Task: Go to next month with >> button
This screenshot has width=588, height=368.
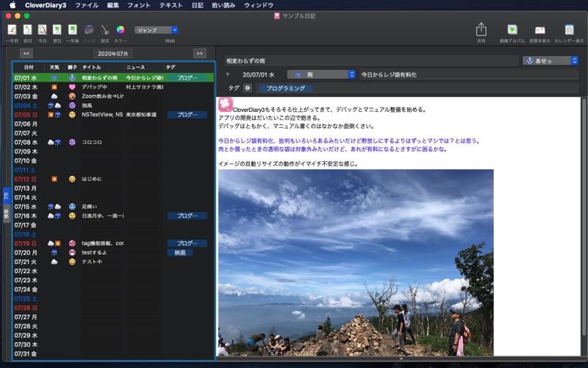Action: coord(199,53)
